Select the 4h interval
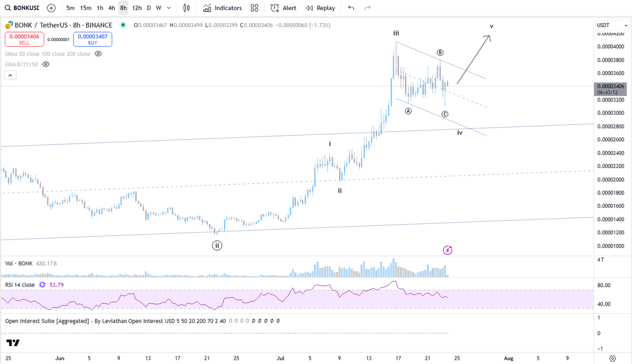The image size is (632, 364). tap(112, 8)
